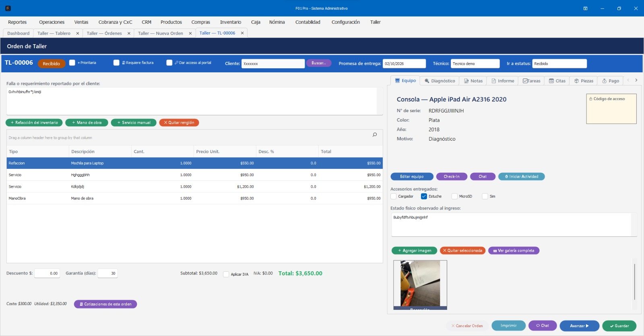
Task: Check the MicroSD accessory box
Action: pos(454,197)
